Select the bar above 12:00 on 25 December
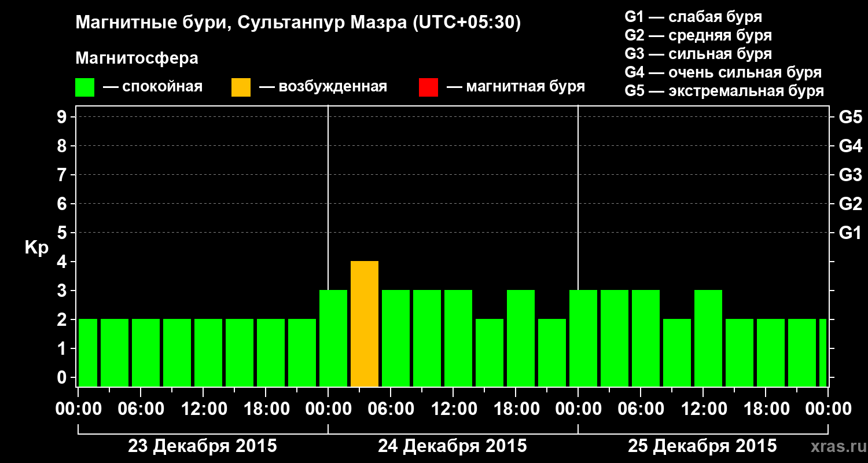868x463 pixels. coord(708,338)
